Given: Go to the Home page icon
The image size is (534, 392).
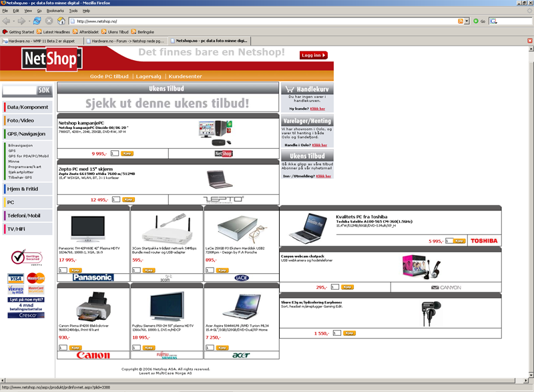Looking at the screenshot, I should [61, 21].
